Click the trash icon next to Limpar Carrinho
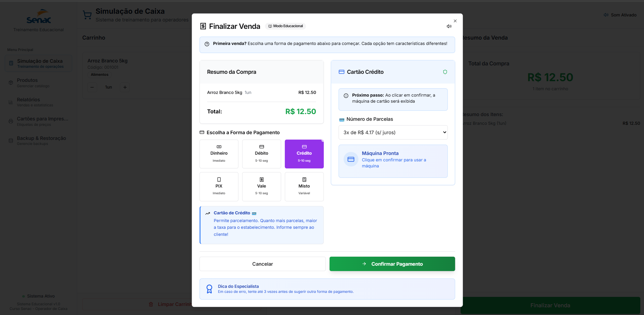This screenshot has height=315, width=644. (151, 304)
